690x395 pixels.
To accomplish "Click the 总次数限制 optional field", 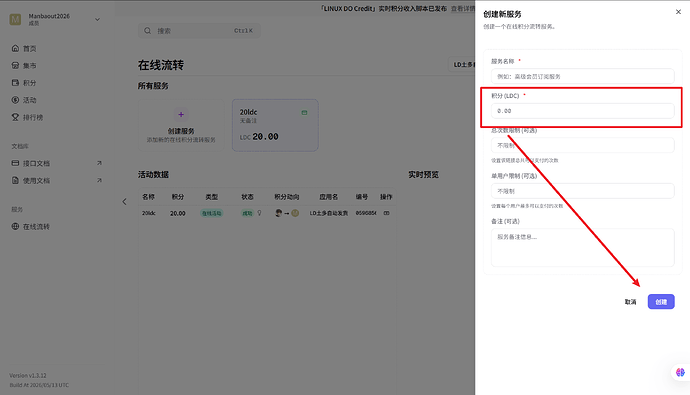I will [582, 145].
